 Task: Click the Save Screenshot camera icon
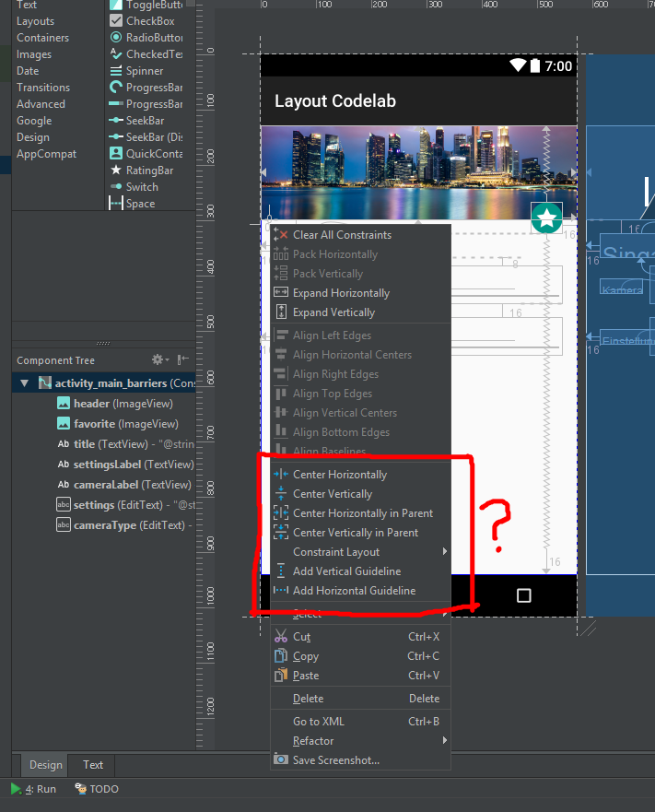coord(281,759)
